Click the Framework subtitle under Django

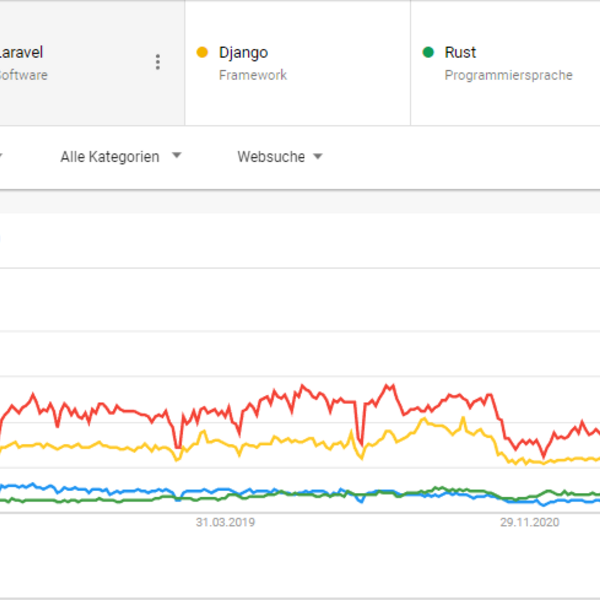click(252, 75)
